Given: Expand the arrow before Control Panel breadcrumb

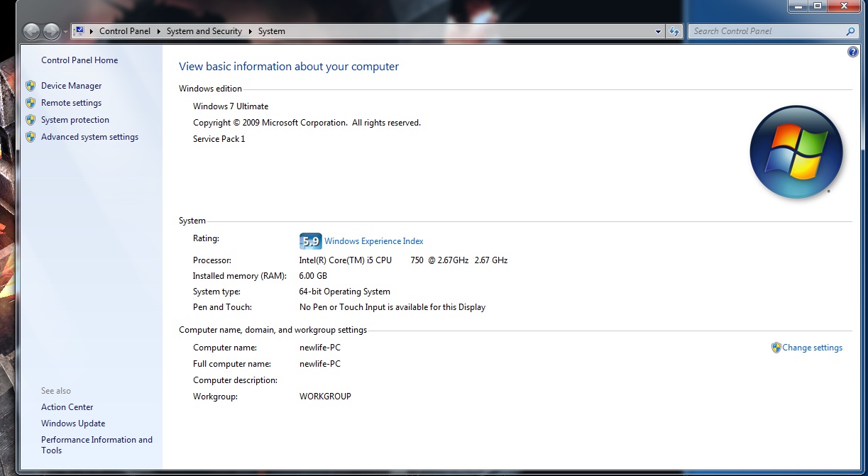Looking at the screenshot, I should pos(92,31).
